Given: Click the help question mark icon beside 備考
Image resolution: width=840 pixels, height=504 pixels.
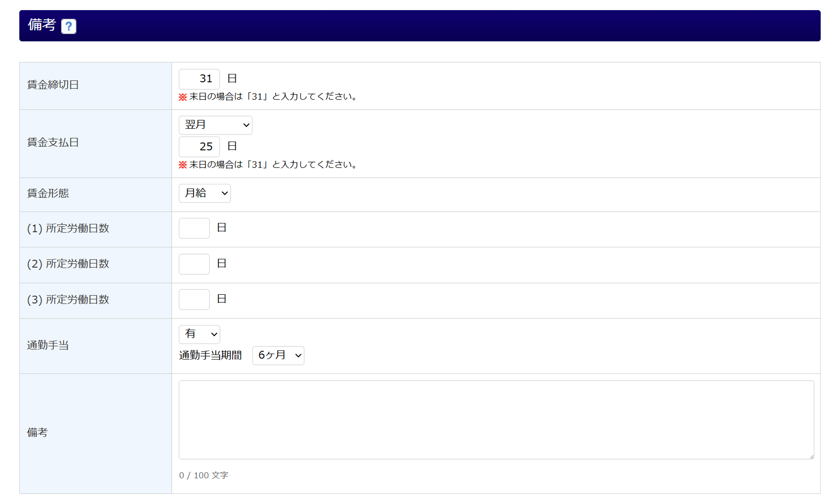Looking at the screenshot, I should (x=68, y=26).
